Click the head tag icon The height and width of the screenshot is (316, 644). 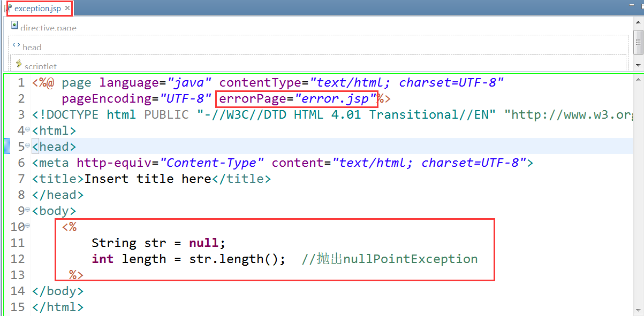click(x=16, y=46)
